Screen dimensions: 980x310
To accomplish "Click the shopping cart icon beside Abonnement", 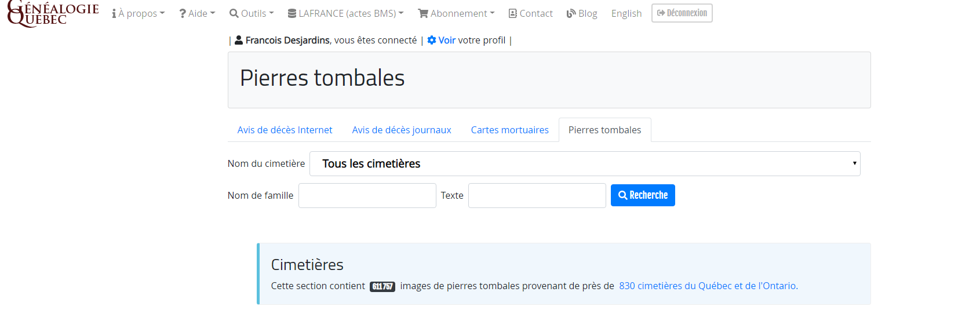I will point(423,13).
